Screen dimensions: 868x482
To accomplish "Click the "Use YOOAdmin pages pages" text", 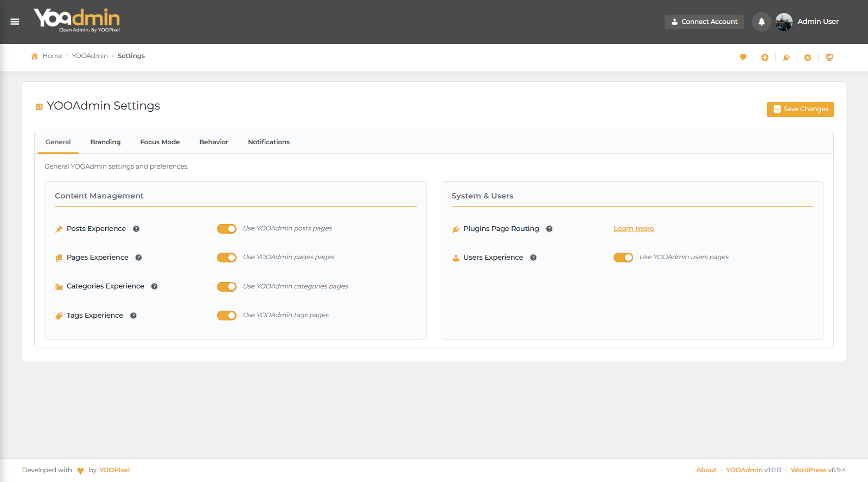I will pyautogui.click(x=289, y=257).
